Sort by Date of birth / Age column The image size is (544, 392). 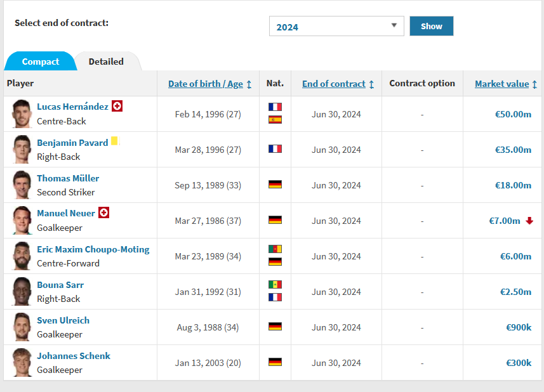(x=206, y=84)
